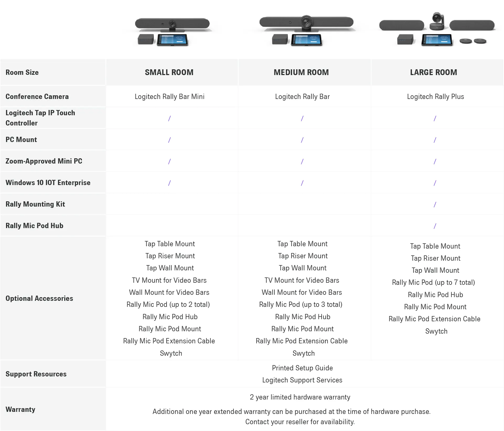Select the Logitech Rally Plus icon

tap(436, 33)
